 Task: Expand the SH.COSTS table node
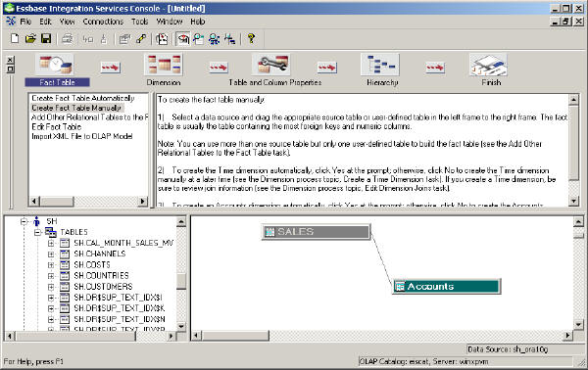tap(51, 264)
